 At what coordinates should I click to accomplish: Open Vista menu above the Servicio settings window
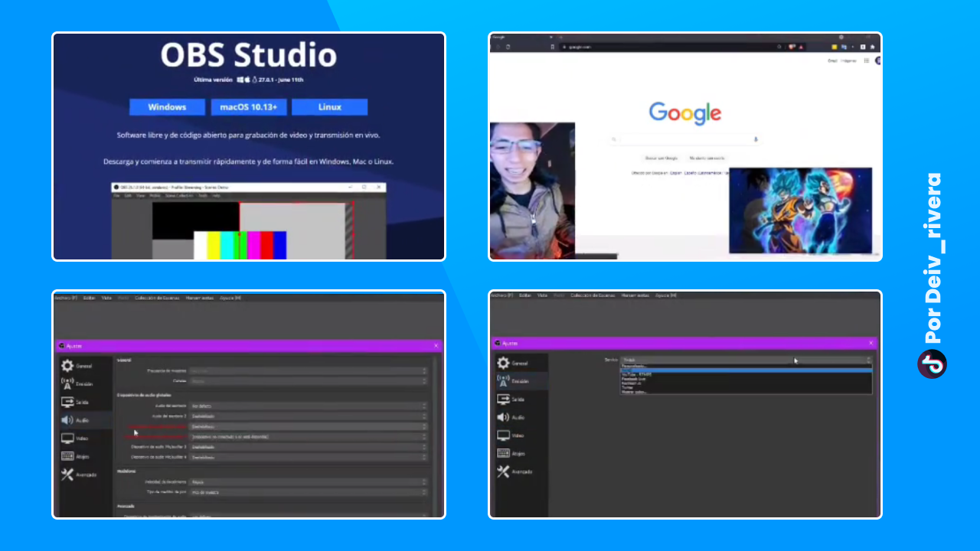(542, 295)
